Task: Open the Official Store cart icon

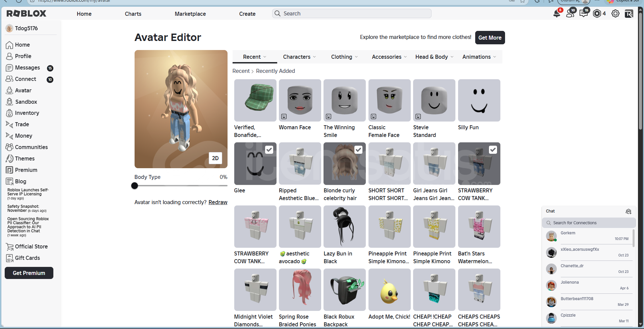Action: tap(9, 247)
